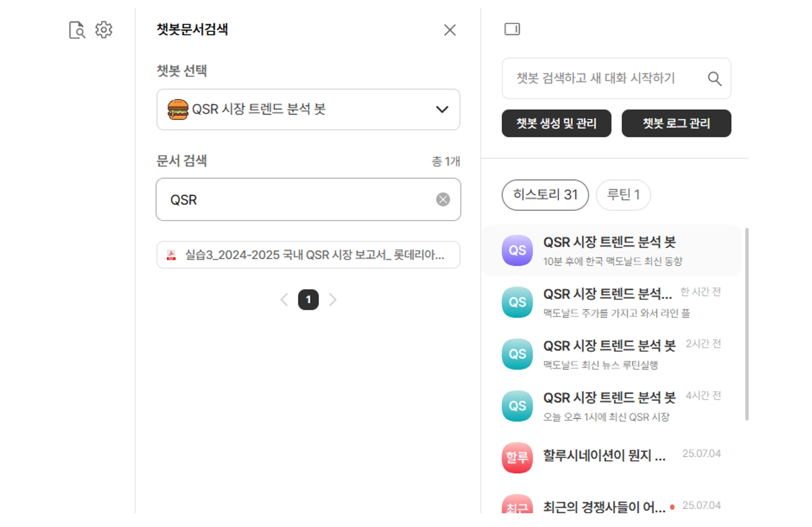The image size is (812, 527).
Task: Go to the next results page
Action: 333,299
